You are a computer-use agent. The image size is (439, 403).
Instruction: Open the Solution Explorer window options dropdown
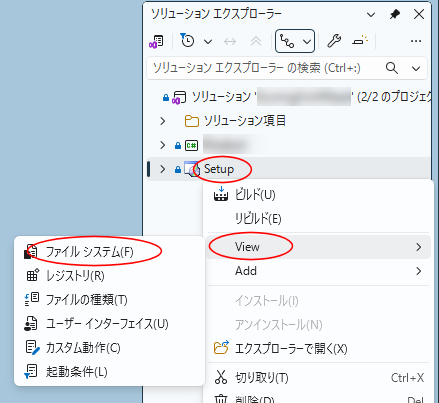371,15
